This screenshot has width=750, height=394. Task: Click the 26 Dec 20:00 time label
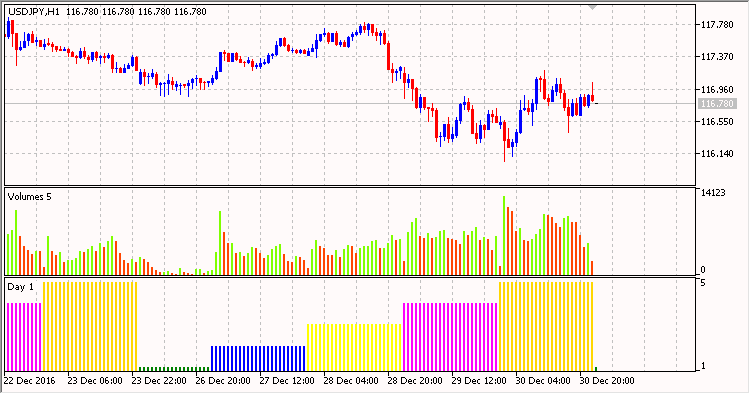coord(223,381)
